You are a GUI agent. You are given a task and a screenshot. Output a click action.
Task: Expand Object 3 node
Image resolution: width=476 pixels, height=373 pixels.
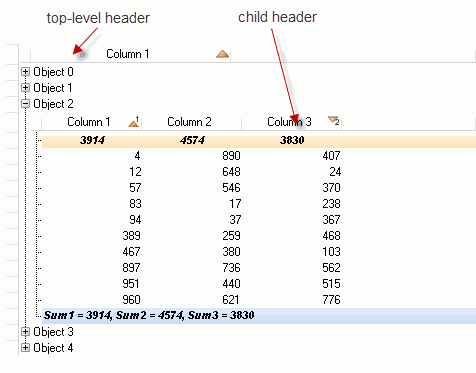coord(25,332)
